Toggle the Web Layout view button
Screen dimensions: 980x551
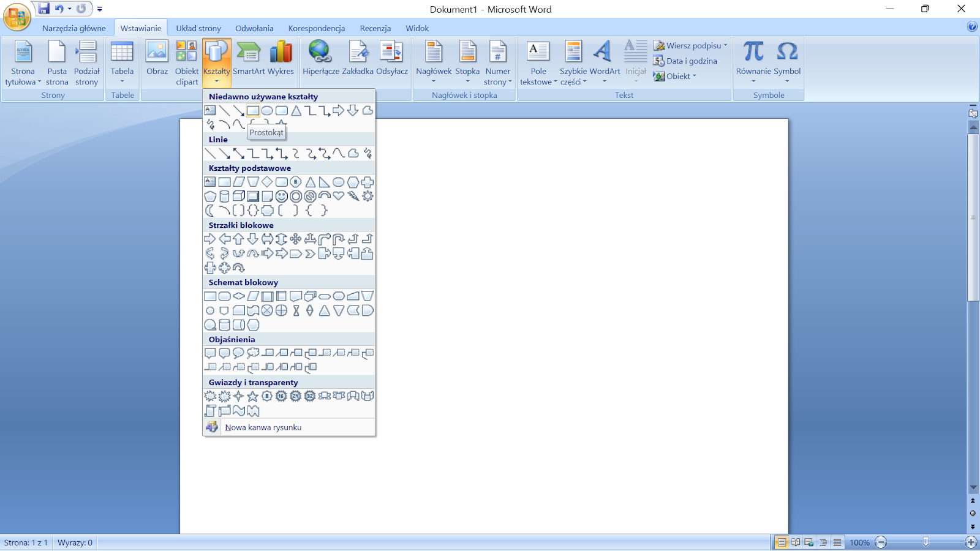tap(809, 542)
